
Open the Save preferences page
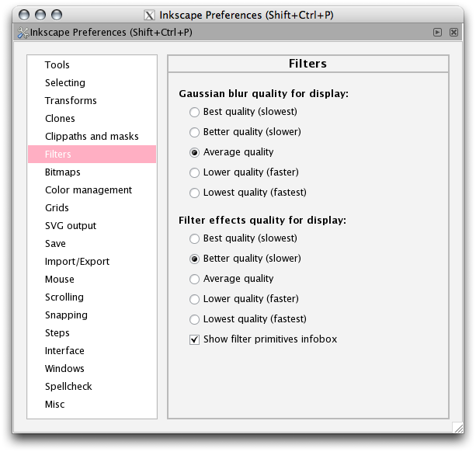pos(92,244)
